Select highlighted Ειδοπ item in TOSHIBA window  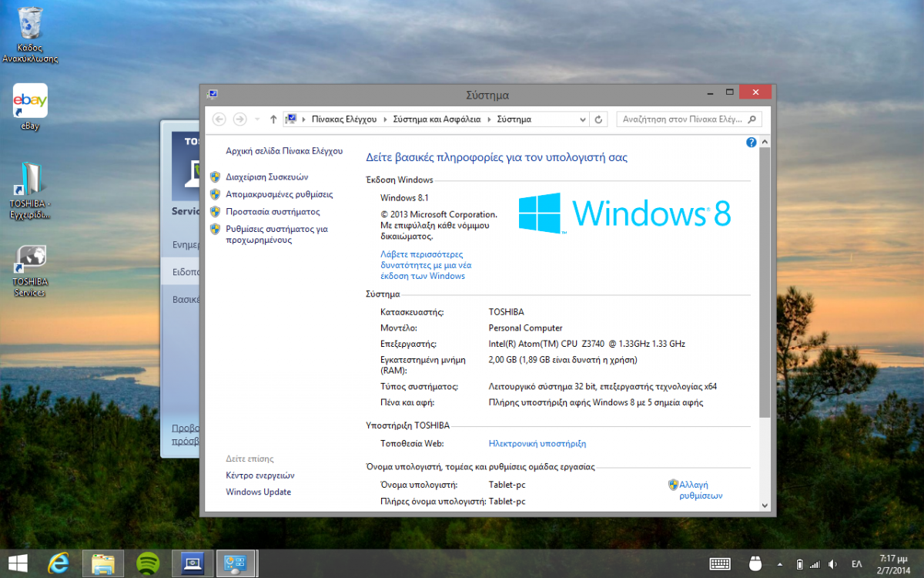click(182, 272)
